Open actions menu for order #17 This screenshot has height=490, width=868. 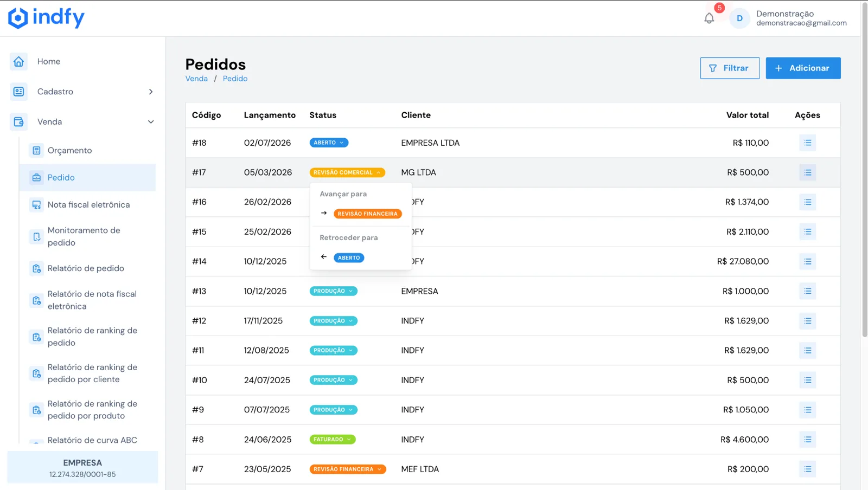(808, 172)
